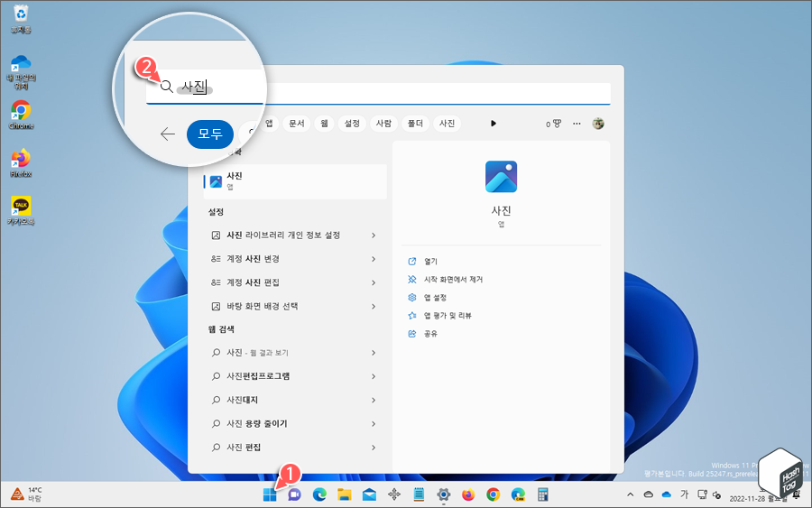Filter search results by 사람
The height and width of the screenshot is (508, 812).
383,124
